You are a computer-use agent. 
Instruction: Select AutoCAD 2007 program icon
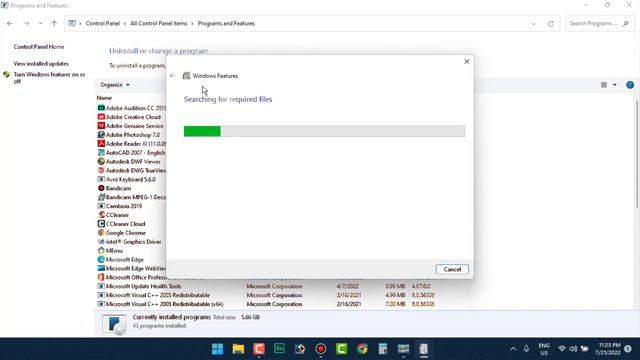pos(101,153)
